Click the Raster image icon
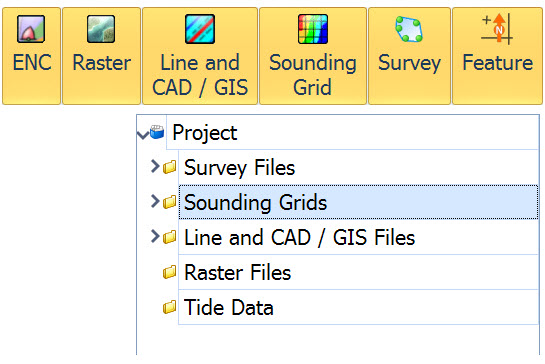This screenshot has width=545, height=364. point(101,29)
